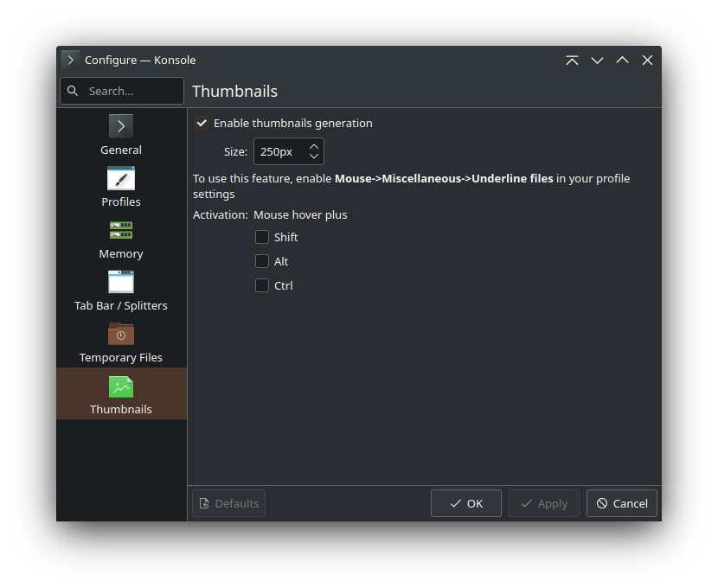Click the Konsole icon in title bar
Screen dimensions: 718x588
(71, 60)
